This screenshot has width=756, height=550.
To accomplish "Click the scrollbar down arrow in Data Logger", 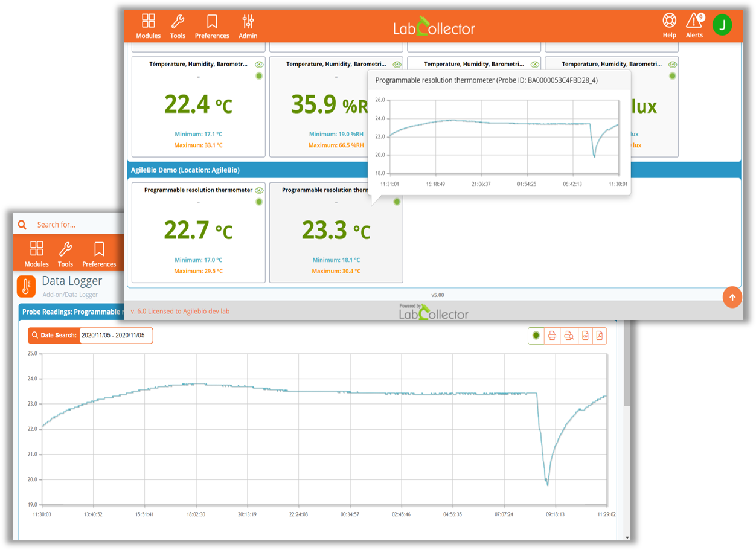I will [x=627, y=537].
